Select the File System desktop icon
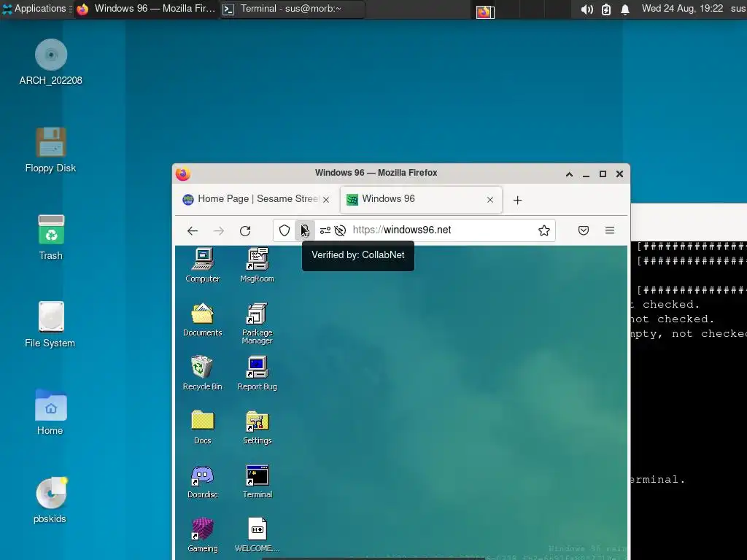 [x=50, y=324]
